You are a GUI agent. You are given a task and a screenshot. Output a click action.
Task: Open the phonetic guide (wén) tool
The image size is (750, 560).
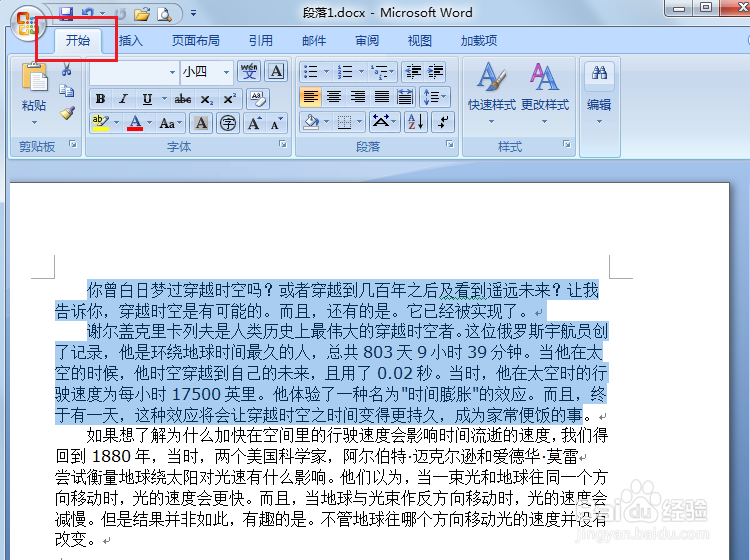(249, 72)
